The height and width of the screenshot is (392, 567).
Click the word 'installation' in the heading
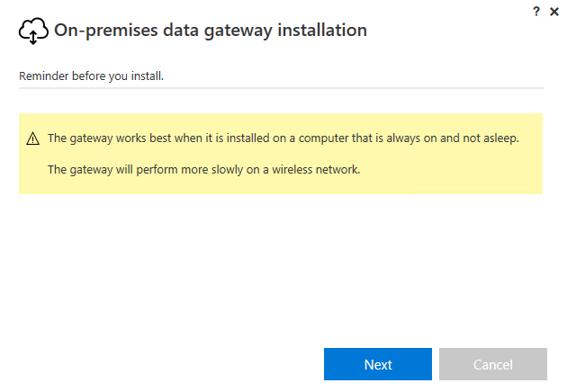click(x=322, y=30)
